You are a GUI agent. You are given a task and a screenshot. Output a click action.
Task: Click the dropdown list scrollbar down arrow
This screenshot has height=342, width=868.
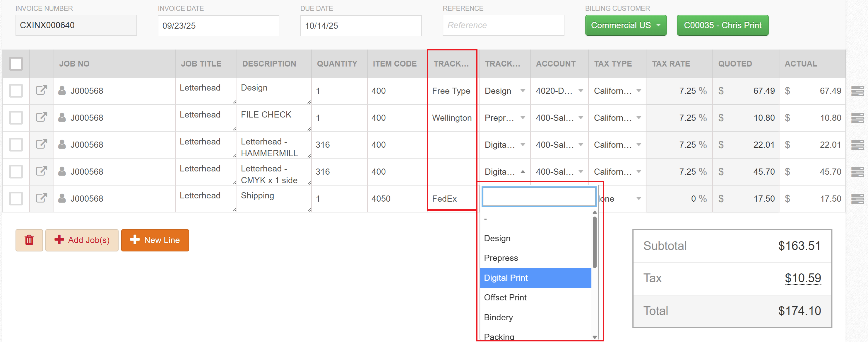point(594,337)
